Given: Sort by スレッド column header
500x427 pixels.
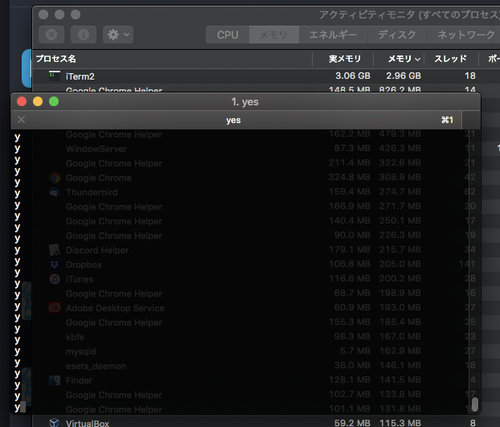Looking at the screenshot, I should coord(451,59).
